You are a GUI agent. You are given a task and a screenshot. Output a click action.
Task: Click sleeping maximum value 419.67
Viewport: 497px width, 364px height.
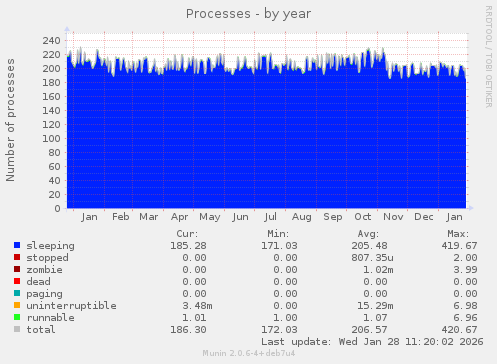point(459,246)
